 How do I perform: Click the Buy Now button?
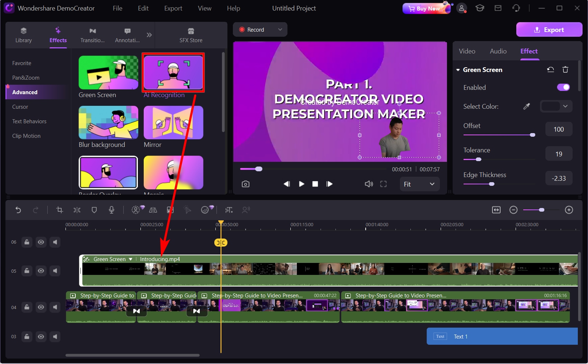click(426, 8)
